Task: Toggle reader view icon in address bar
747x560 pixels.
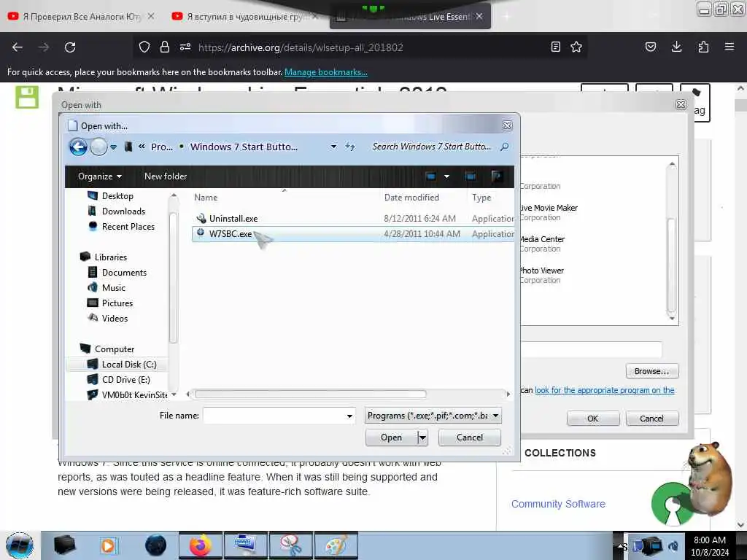Action: click(555, 47)
